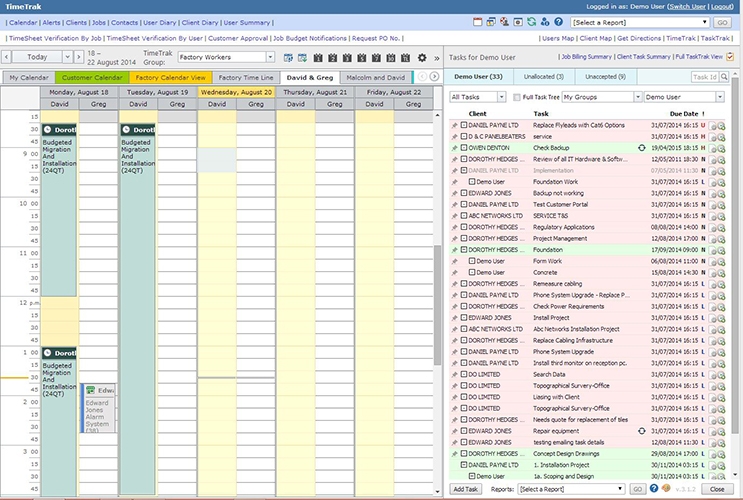This screenshot has width=743, height=500.
Task: Pin the Regulatory Applications task
Action: pos(454,227)
